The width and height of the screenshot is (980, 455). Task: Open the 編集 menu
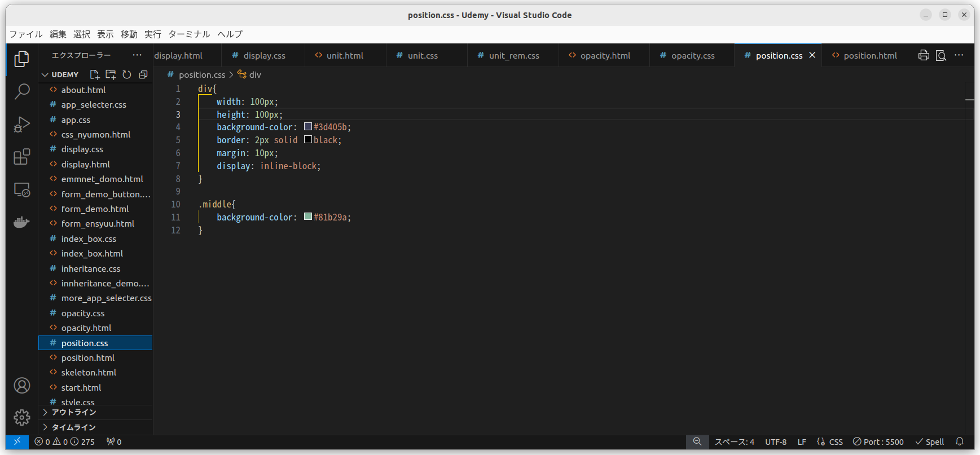coord(58,34)
